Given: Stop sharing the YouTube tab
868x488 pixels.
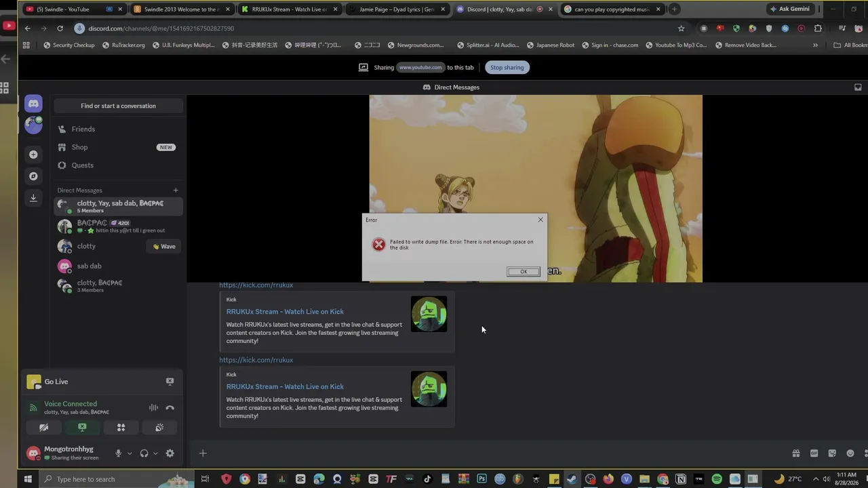Looking at the screenshot, I should pos(507,67).
